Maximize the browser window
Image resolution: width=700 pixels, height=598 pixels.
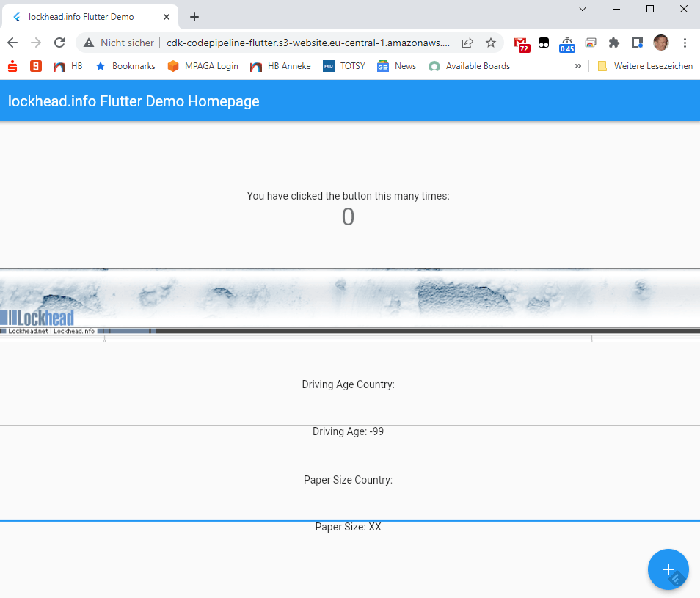coord(650,9)
